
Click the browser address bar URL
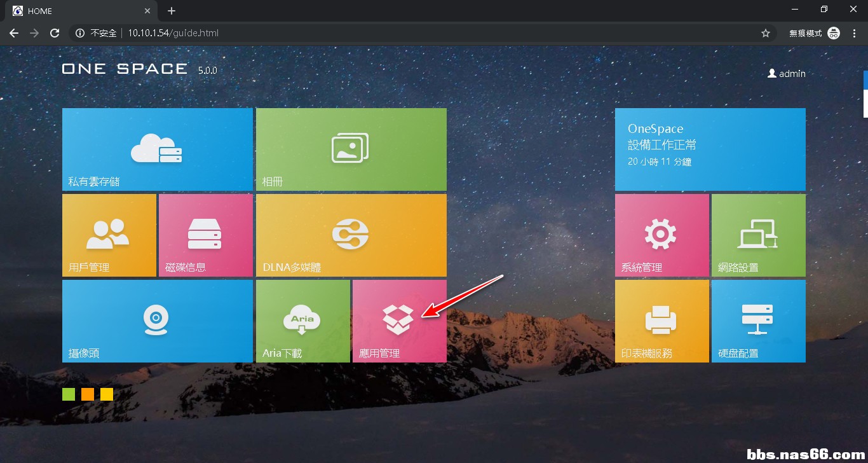(x=173, y=33)
